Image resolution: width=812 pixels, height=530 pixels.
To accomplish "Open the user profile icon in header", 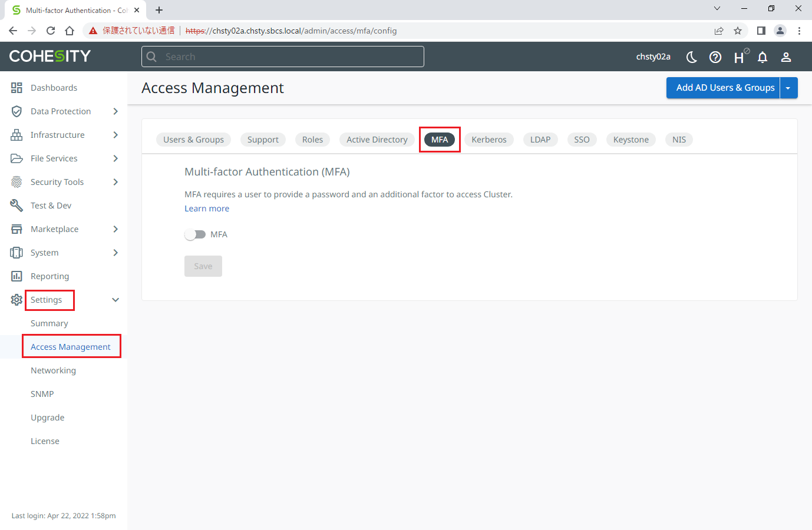I will pyautogui.click(x=786, y=57).
